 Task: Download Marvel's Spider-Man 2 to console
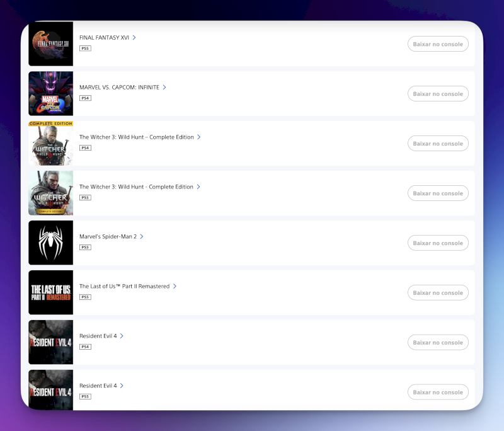click(438, 243)
